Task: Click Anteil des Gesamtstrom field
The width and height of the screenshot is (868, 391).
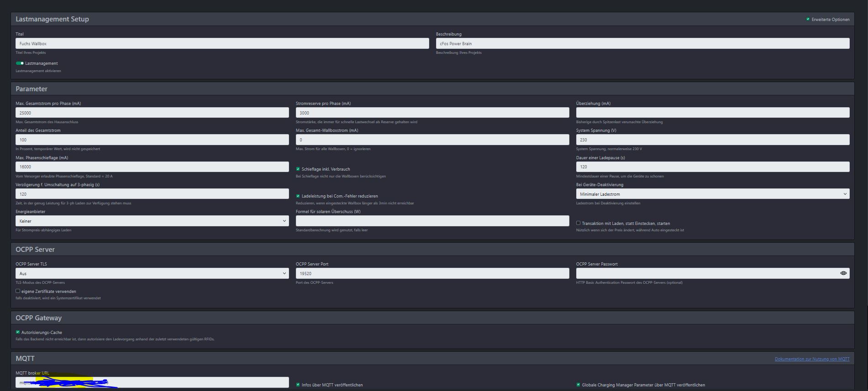Action: click(152, 140)
